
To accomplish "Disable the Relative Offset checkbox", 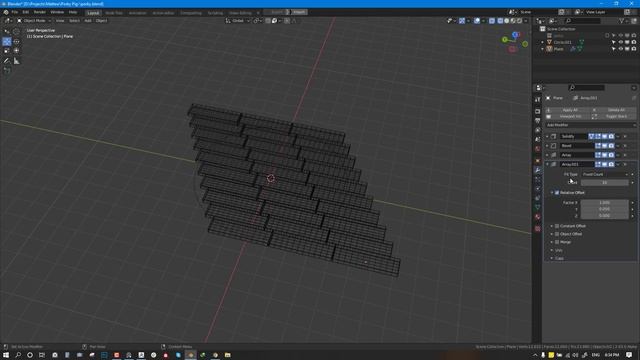I will coord(557,193).
